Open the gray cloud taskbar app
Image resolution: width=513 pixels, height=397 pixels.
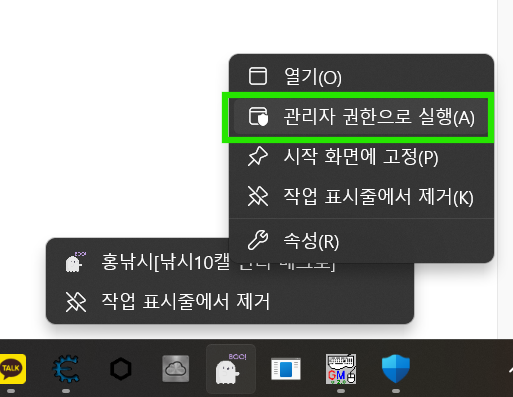point(176,369)
